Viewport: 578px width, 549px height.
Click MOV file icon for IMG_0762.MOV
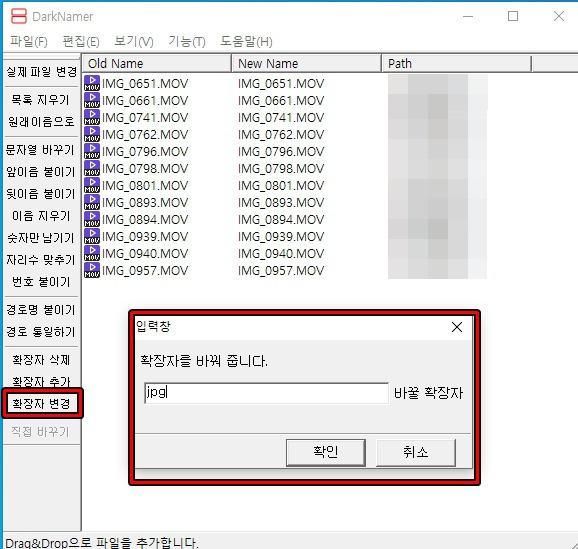point(92,134)
